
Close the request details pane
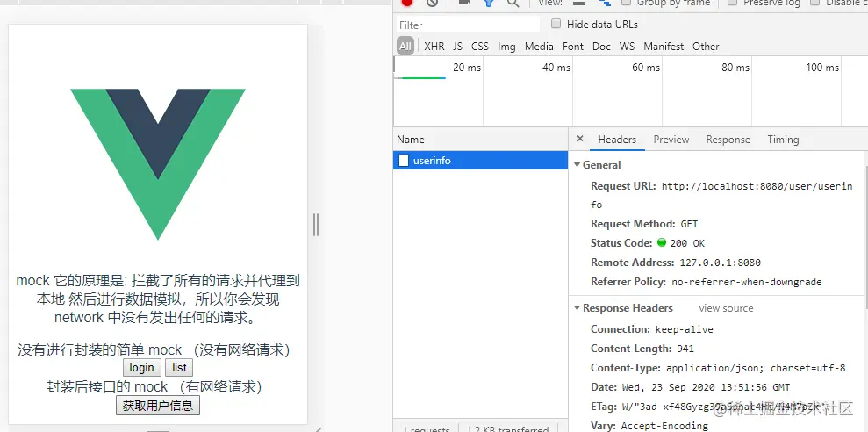click(x=579, y=139)
